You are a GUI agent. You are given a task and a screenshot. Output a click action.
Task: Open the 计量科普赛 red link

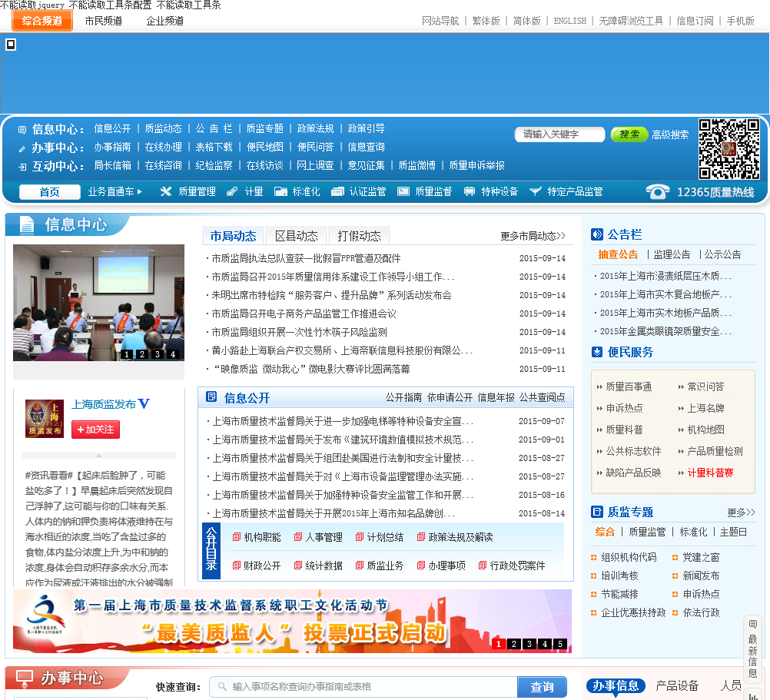coord(710,473)
